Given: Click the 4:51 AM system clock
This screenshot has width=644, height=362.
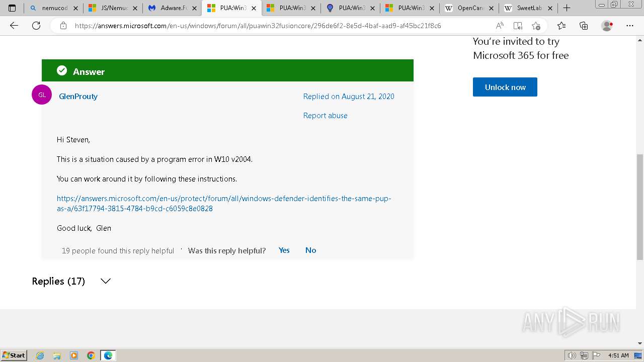Looking at the screenshot, I should 618,355.
